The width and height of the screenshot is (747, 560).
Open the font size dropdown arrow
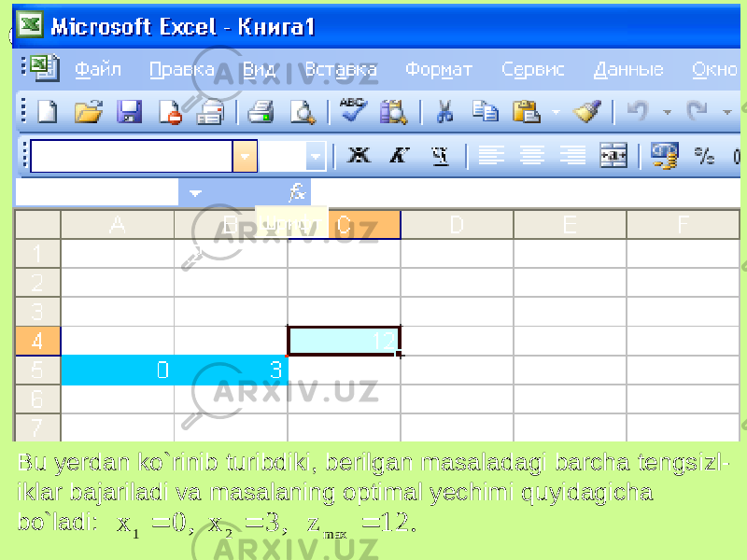click(316, 156)
